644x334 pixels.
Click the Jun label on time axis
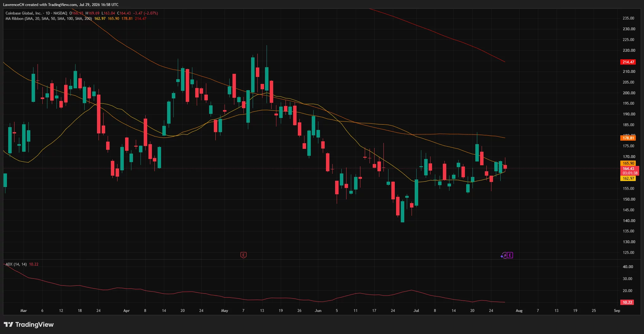pos(318,311)
